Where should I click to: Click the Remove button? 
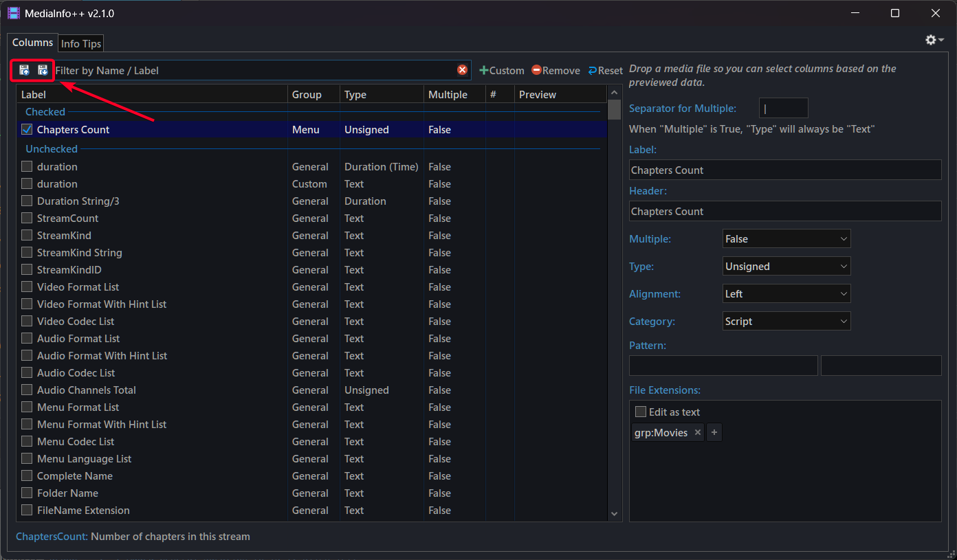coord(555,70)
